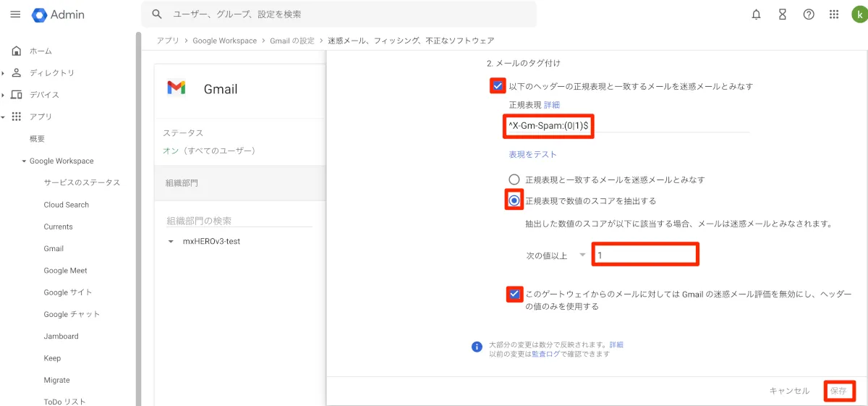Toggle 'Disable Gmail spam evaluation' checkbox

514,295
